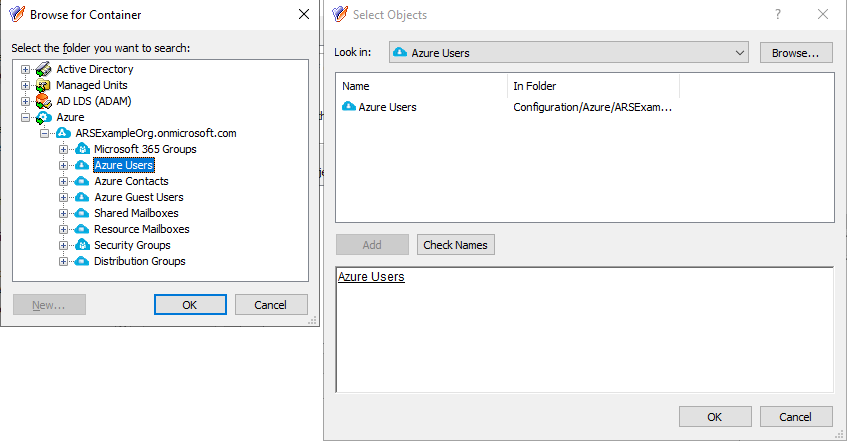Click the Managed Units tree icon
The width and height of the screenshot is (847, 441).
tap(43, 85)
